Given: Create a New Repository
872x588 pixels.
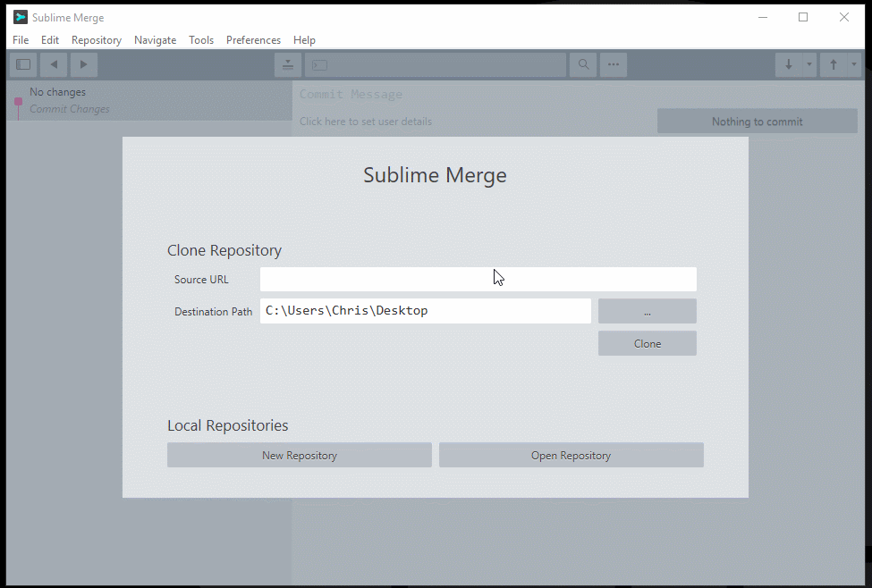Looking at the screenshot, I should pyautogui.click(x=300, y=455).
